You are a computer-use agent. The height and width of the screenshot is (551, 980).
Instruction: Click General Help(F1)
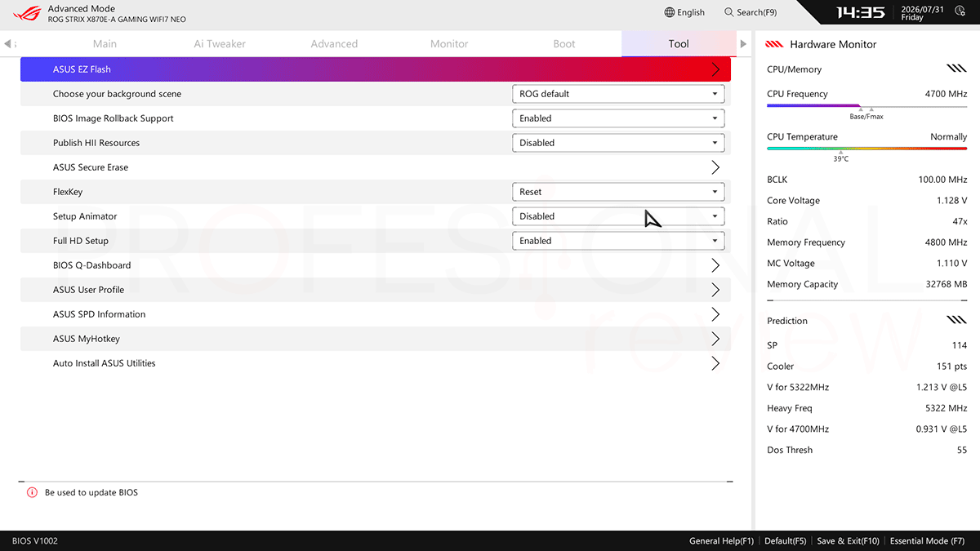[722, 541]
